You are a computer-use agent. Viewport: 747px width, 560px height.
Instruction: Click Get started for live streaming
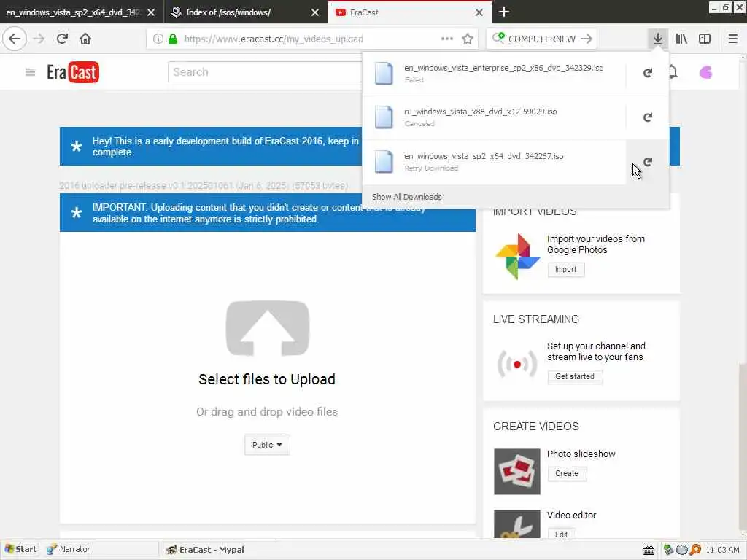[575, 376]
